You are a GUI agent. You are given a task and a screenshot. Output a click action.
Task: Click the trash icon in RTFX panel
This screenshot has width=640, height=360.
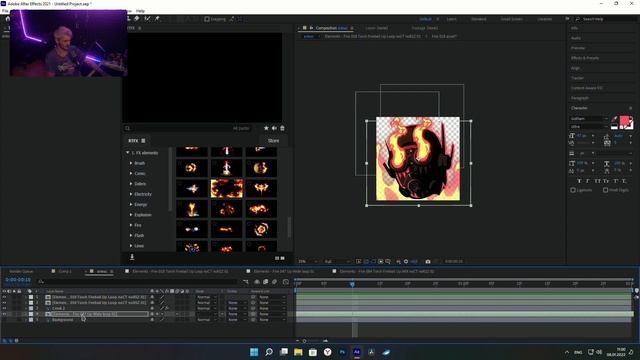click(282, 128)
